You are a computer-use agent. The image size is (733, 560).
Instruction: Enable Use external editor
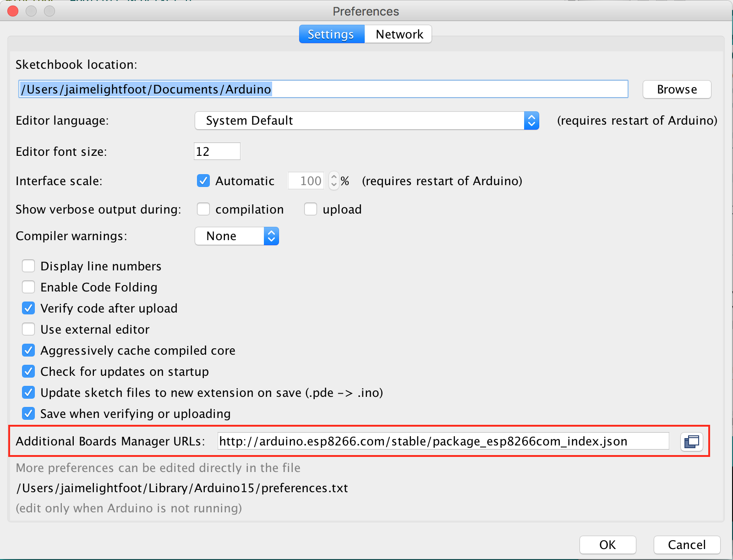28,329
